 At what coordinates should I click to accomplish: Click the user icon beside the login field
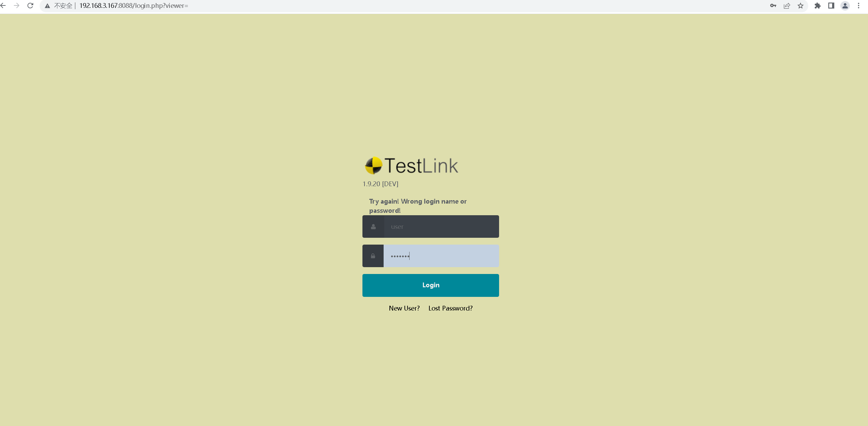pyautogui.click(x=373, y=226)
